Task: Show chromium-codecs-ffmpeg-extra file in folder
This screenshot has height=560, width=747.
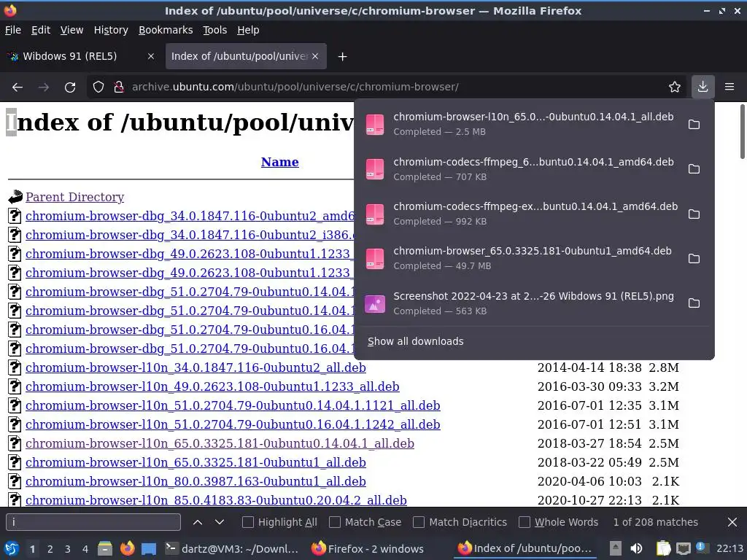Action: click(x=694, y=214)
